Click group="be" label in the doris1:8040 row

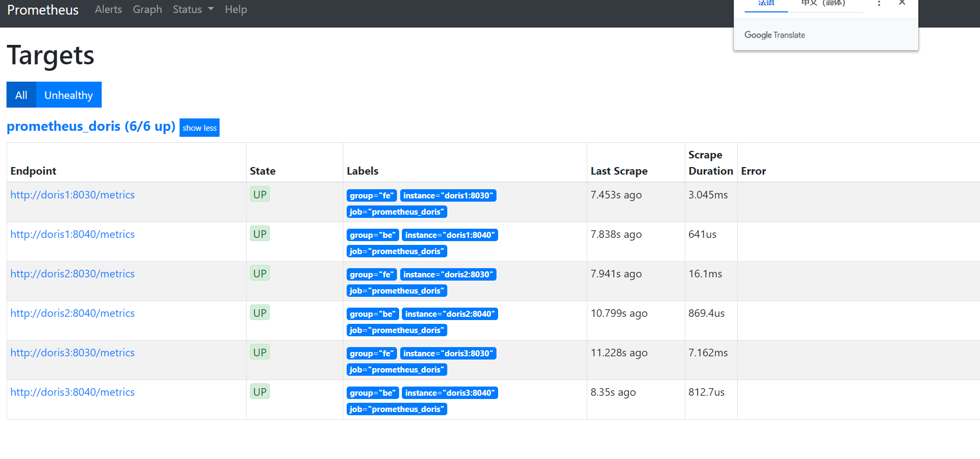[373, 235]
